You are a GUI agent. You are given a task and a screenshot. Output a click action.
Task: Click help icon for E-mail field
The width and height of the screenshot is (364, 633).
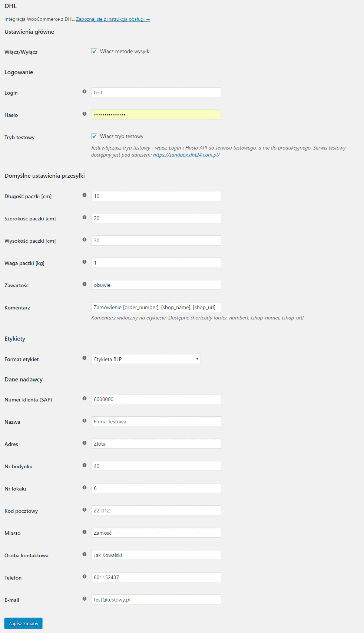(x=85, y=599)
